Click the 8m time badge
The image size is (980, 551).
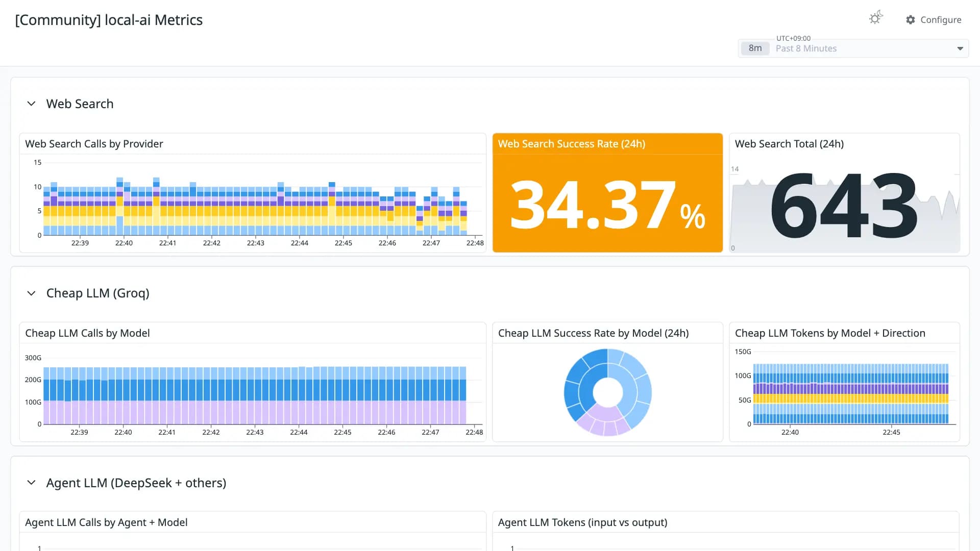[x=755, y=48]
